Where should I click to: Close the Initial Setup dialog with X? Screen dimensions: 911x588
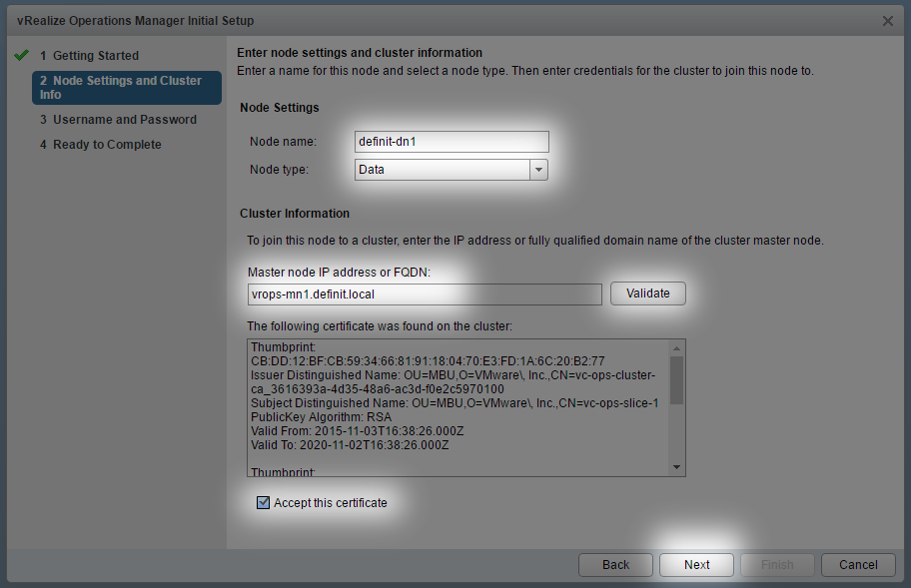pos(888,21)
